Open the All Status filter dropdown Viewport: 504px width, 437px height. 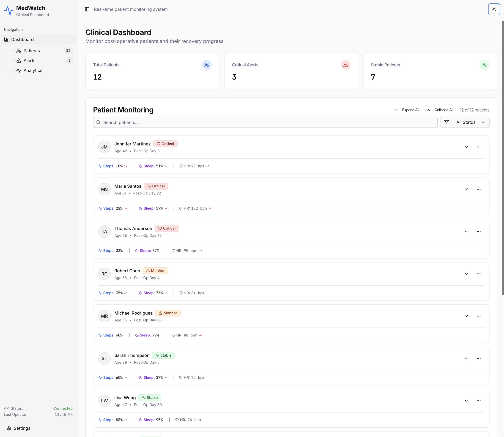tap(464, 122)
